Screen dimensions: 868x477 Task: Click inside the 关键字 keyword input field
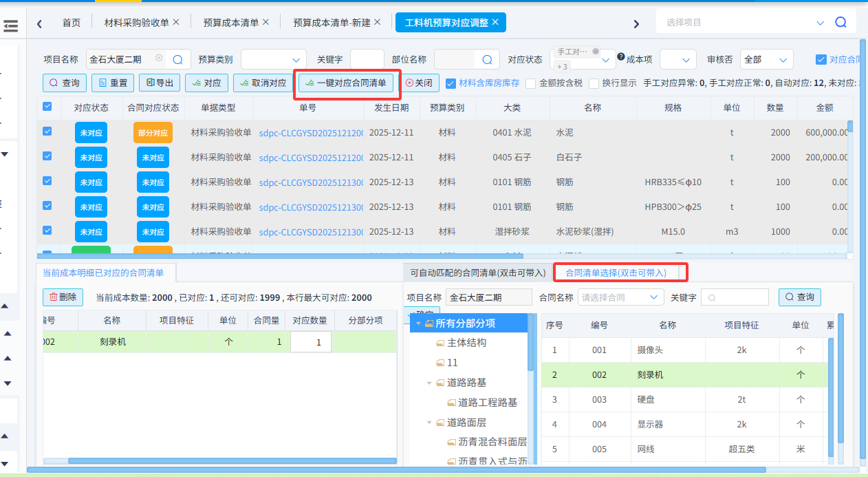(367, 59)
